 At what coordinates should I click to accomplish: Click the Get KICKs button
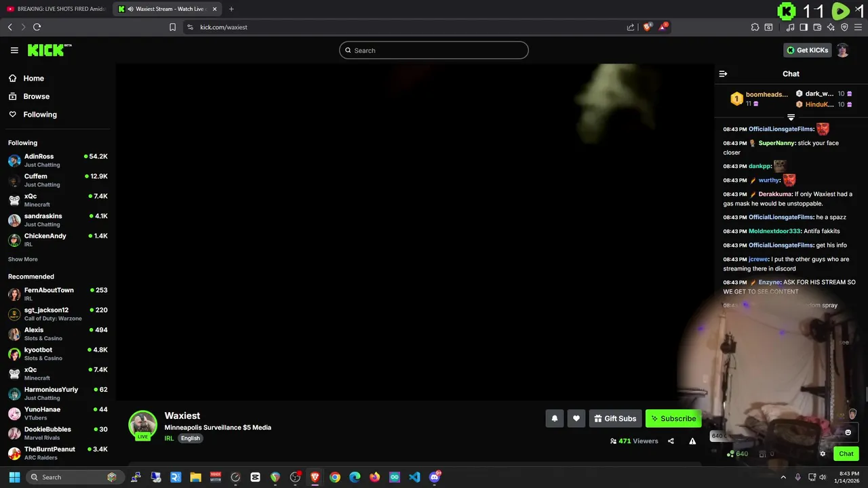coord(807,50)
